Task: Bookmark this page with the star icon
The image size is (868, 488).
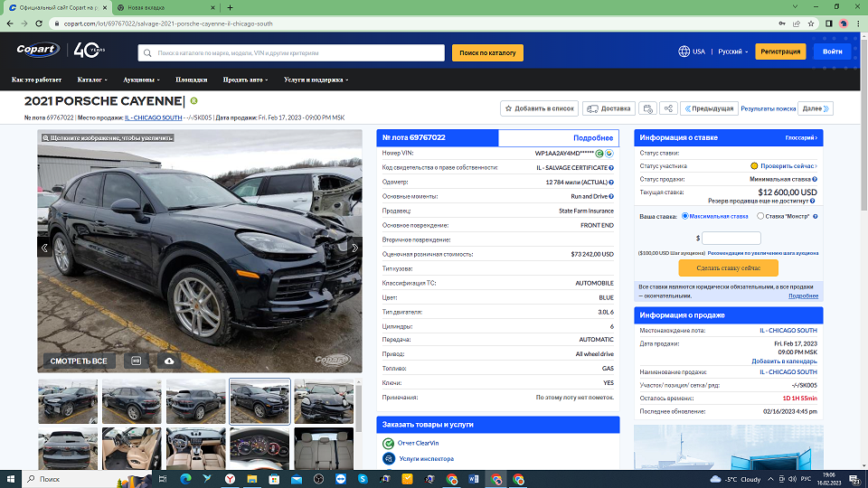Action: click(x=811, y=23)
